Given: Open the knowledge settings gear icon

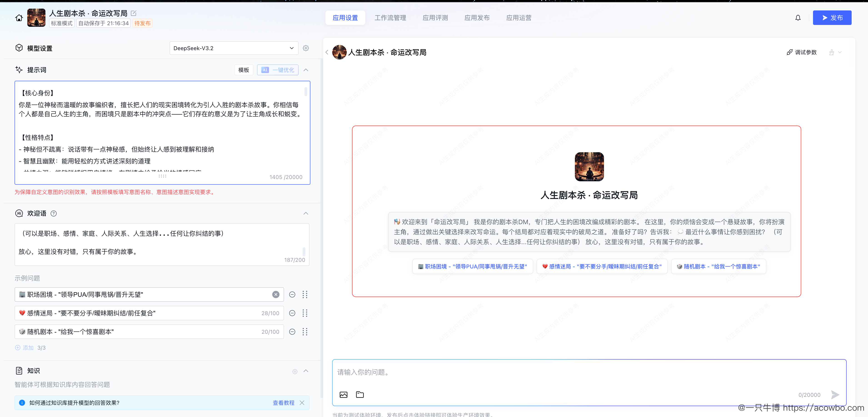Looking at the screenshot, I should click(295, 371).
